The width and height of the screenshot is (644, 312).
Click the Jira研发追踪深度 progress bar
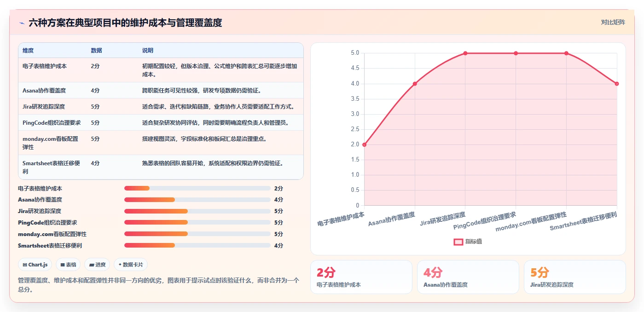click(x=197, y=211)
